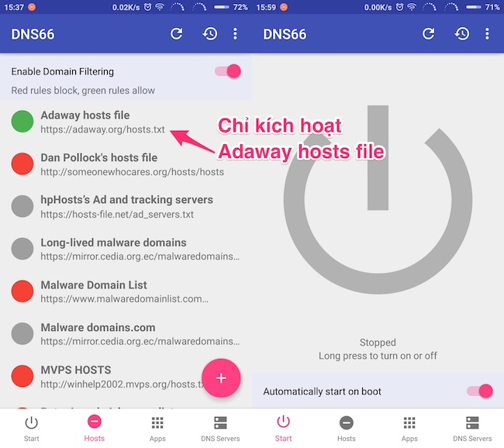Open DNS Servers tab in right screen
Viewport: 504px width, 448px height.
tap(472, 429)
